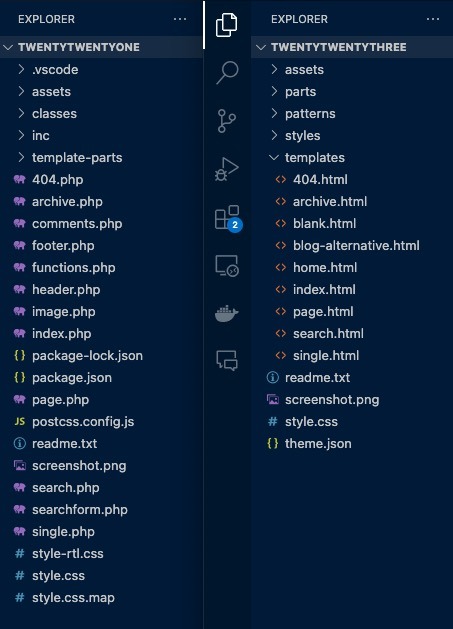
Task: Open more actions in TwentyTwentyOne explorer header
Action: pos(180,19)
